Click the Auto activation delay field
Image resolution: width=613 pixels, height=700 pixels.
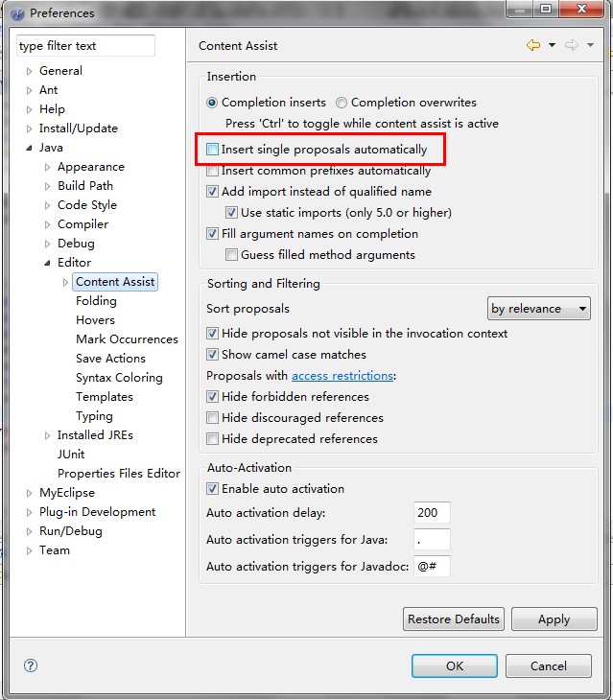(x=432, y=513)
